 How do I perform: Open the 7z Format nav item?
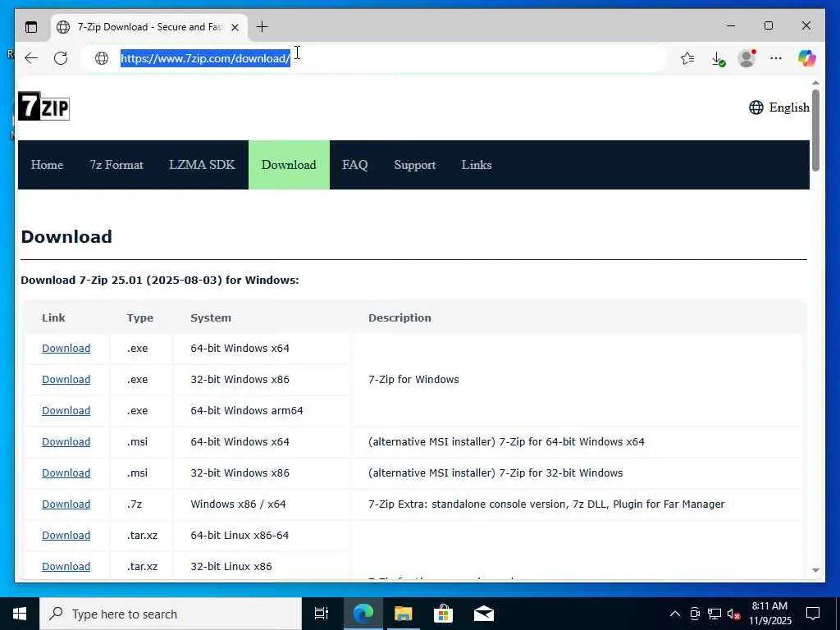pyautogui.click(x=116, y=165)
